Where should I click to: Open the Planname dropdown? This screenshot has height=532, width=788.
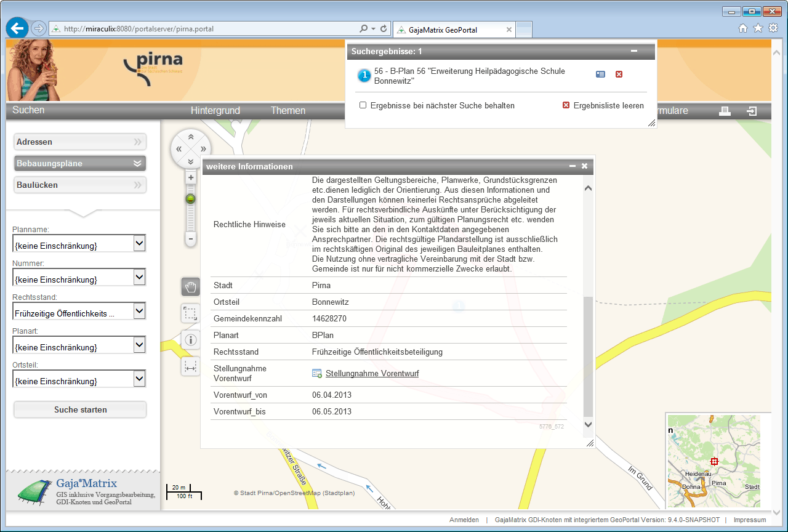click(140, 244)
